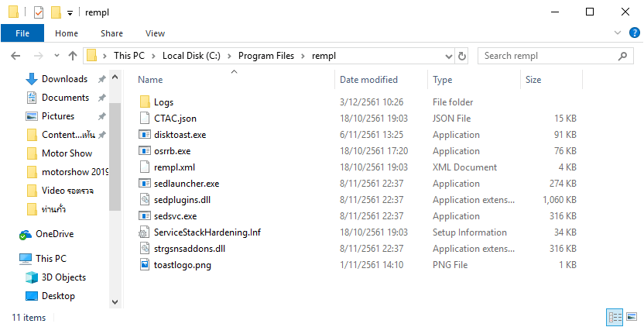This screenshot has width=644, height=327.
Task: Sort files by Date modified column
Action: point(368,80)
